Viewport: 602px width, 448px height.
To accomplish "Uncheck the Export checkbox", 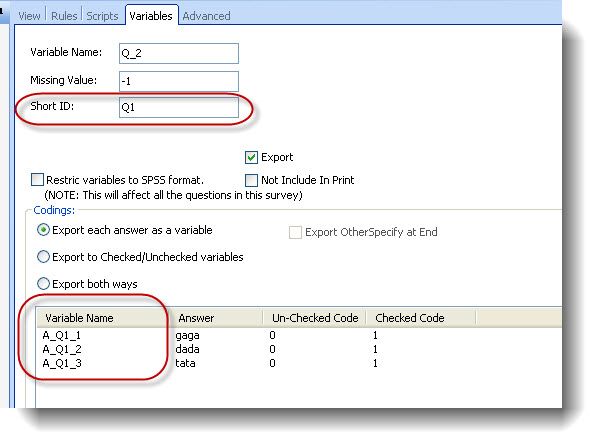I will click(x=251, y=157).
